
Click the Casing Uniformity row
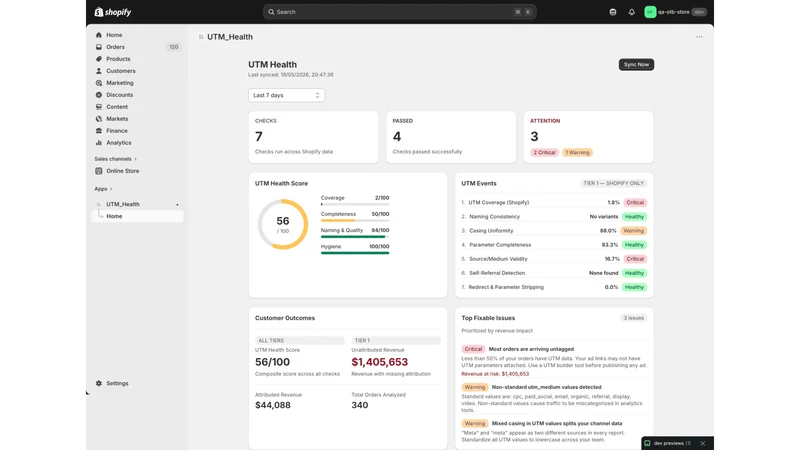point(554,231)
